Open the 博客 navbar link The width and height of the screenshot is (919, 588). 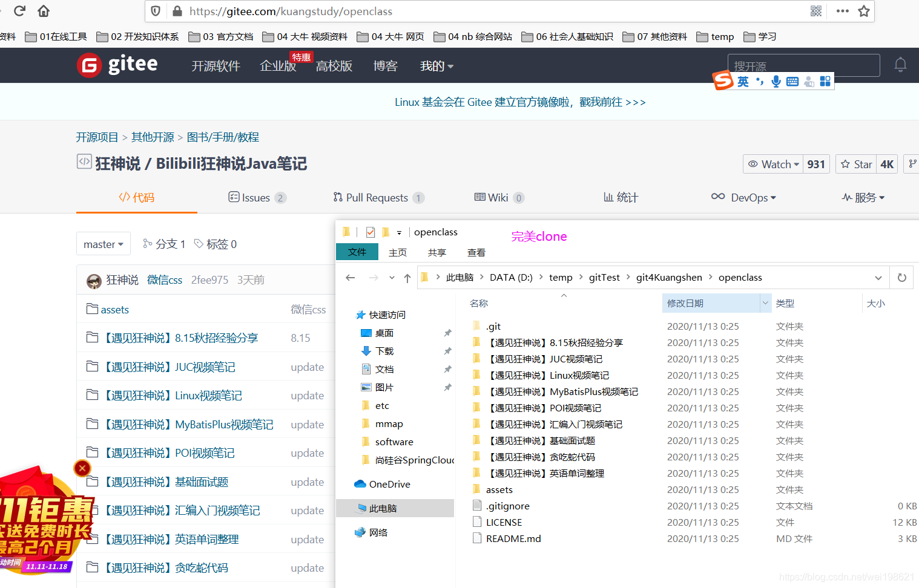point(385,66)
